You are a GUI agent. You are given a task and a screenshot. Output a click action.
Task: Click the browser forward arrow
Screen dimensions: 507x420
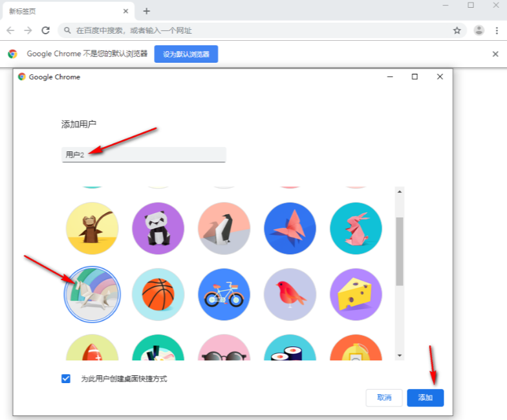point(28,30)
